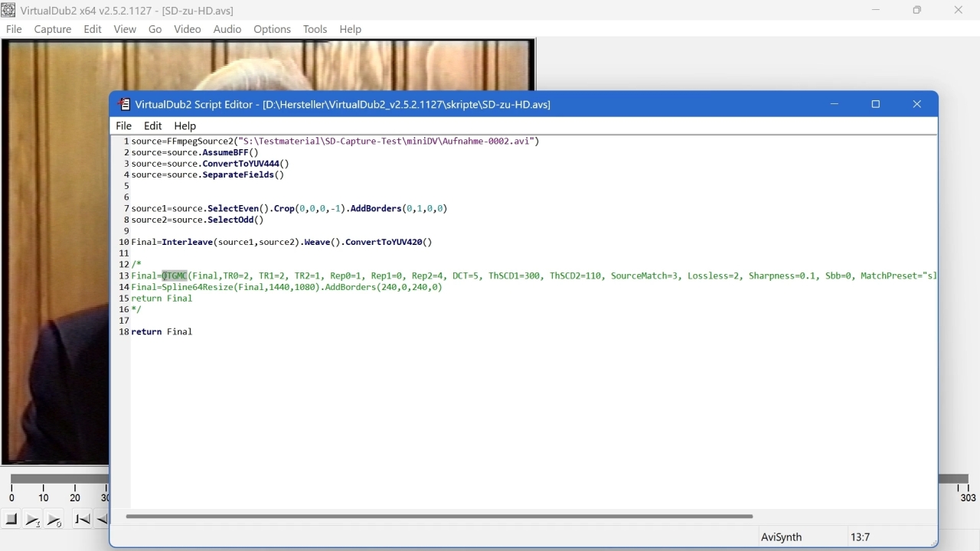
Task: Click the AviSynth label in status bar
Action: click(781, 537)
